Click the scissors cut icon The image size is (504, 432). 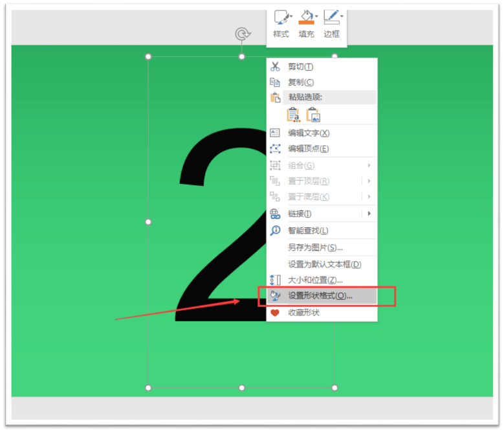click(275, 67)
